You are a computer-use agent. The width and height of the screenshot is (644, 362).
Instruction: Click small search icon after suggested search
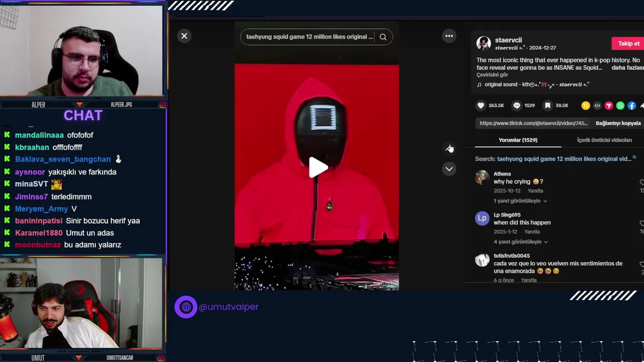(634, 158)
